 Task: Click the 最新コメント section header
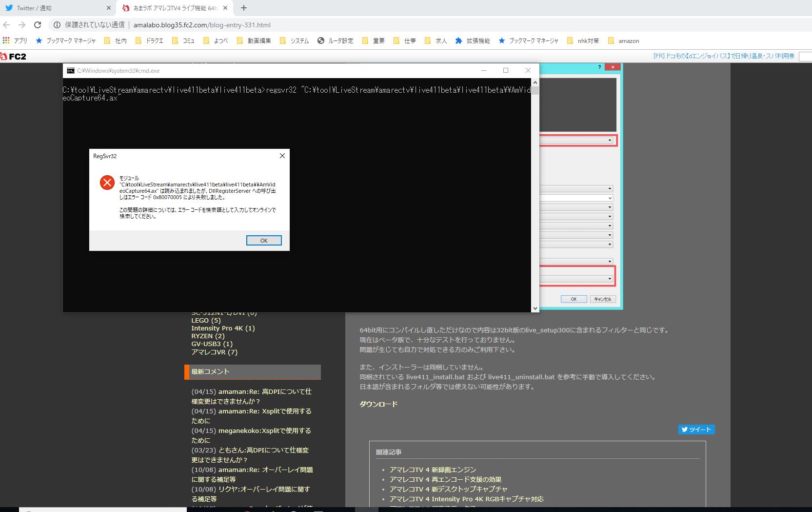click(253, 372)
